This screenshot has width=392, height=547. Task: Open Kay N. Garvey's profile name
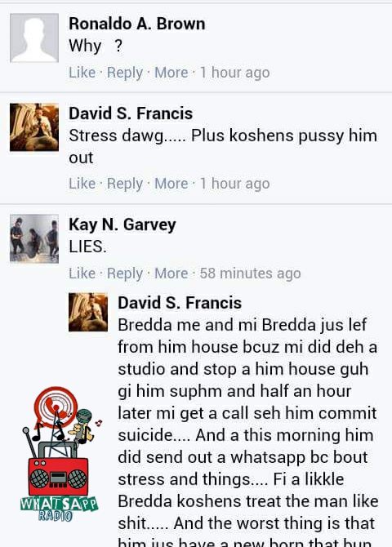pos(122,225)
